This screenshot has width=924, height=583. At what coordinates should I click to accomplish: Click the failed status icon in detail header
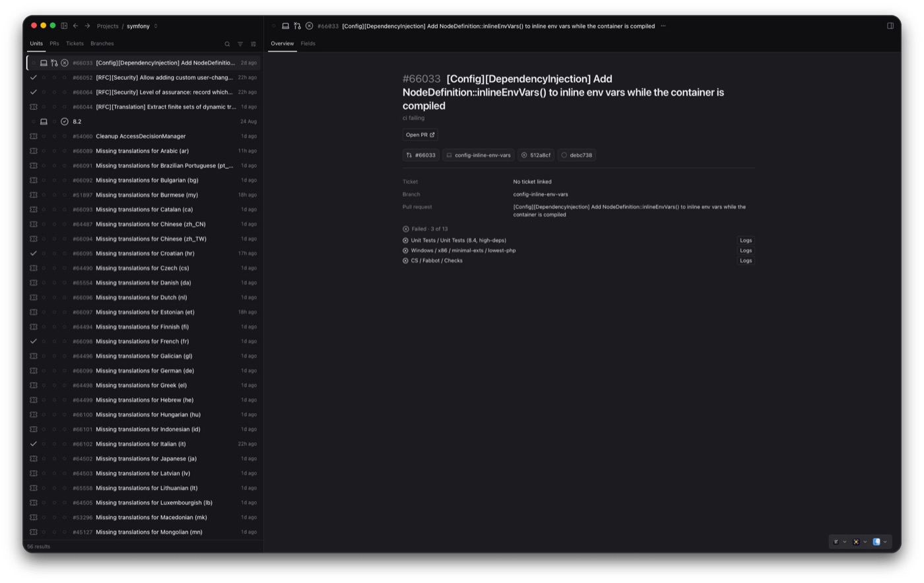pos(309,26)
